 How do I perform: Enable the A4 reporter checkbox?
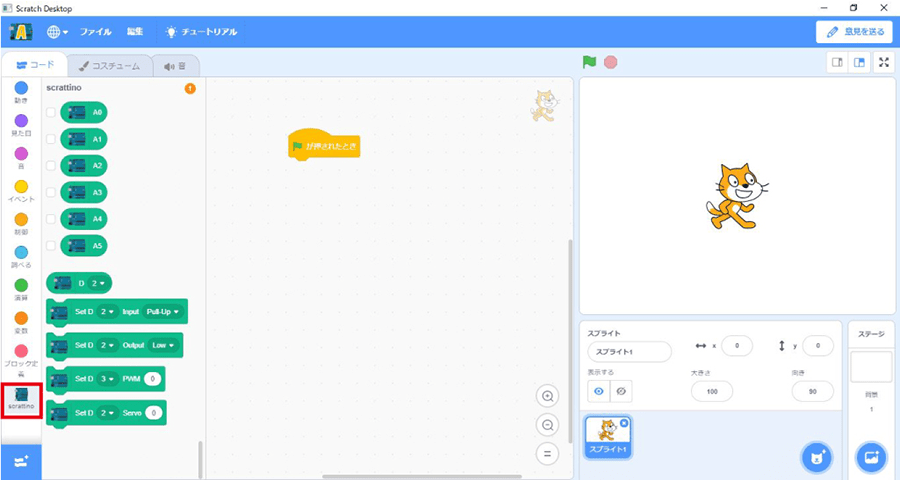pyautogui.click(x=51, y=219)
